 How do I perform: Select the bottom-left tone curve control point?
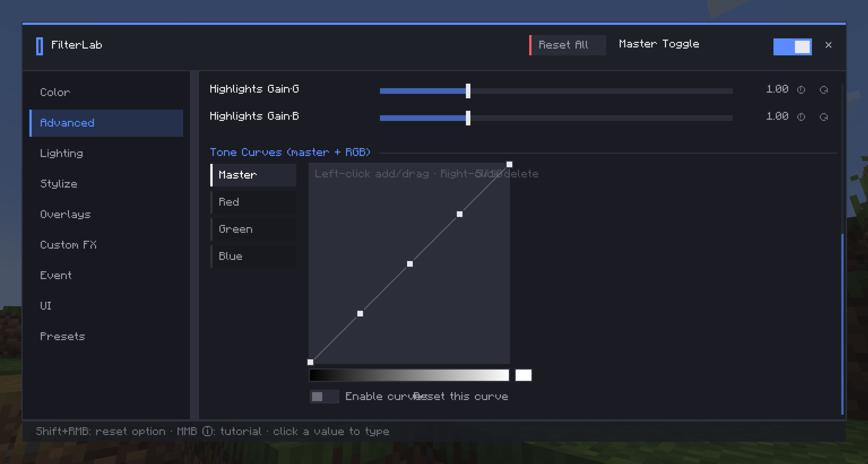click(310, 362)
